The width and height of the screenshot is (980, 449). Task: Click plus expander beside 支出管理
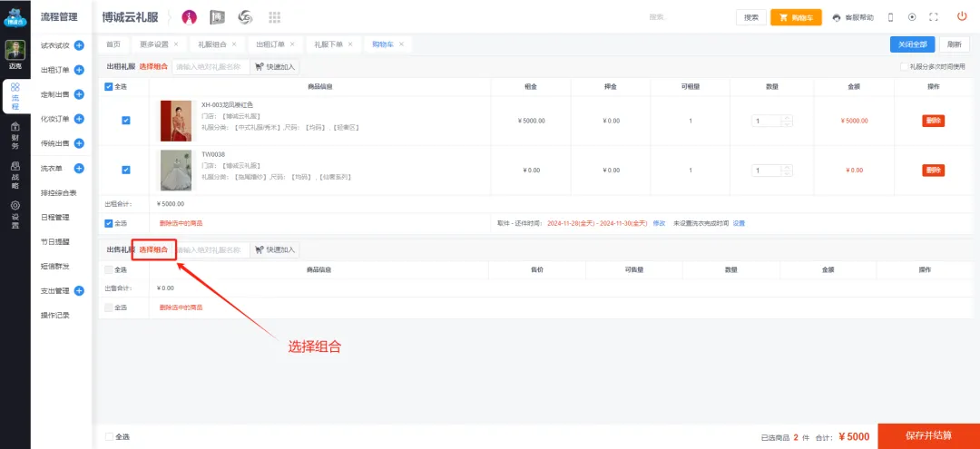(x=79, y=291)
